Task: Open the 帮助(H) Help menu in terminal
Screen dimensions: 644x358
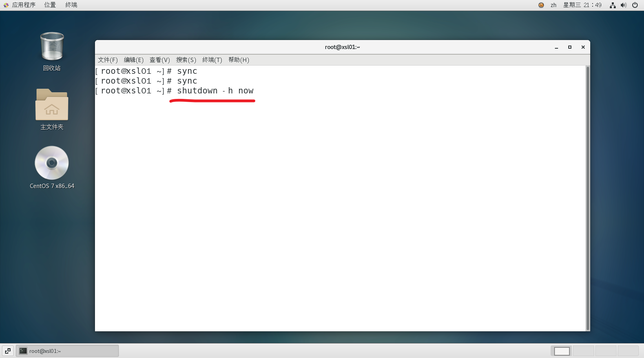Action: pyautogui.click(x=239, y=60)
